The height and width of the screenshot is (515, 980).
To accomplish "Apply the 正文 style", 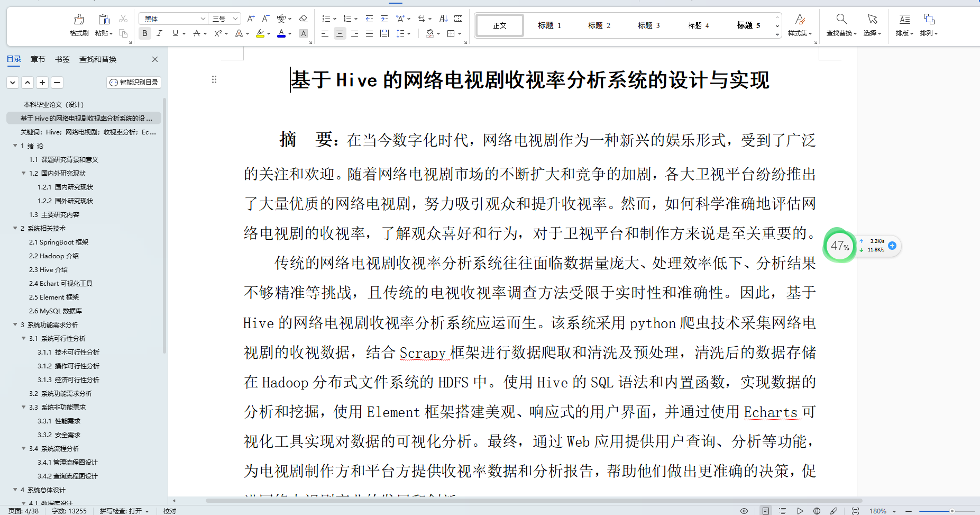I will [x=500, y=25].
